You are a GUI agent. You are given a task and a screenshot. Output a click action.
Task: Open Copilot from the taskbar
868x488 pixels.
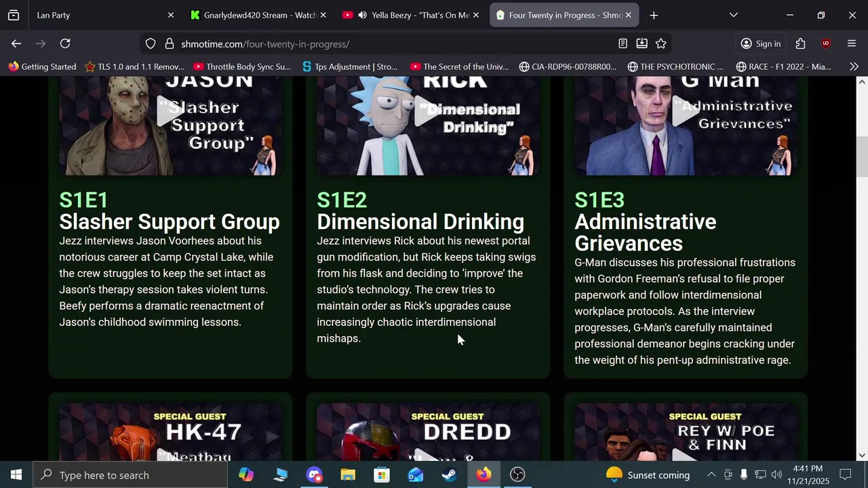click(246, 474)
